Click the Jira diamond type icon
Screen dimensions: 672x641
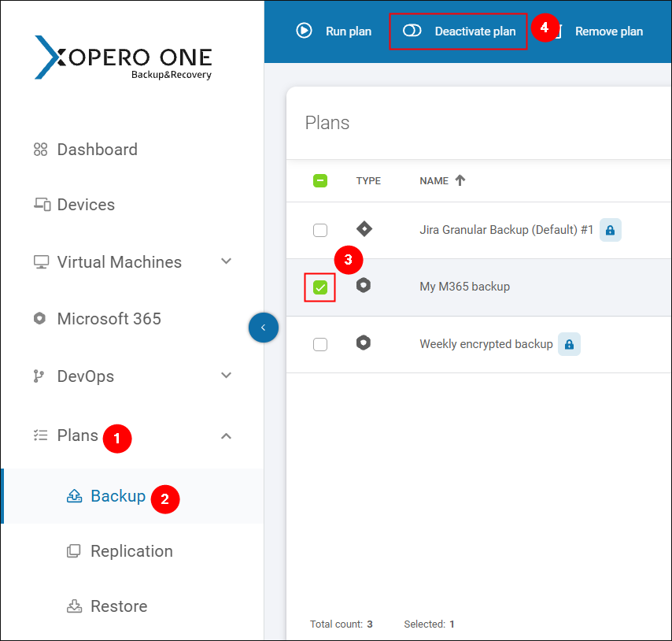point(364,229)
